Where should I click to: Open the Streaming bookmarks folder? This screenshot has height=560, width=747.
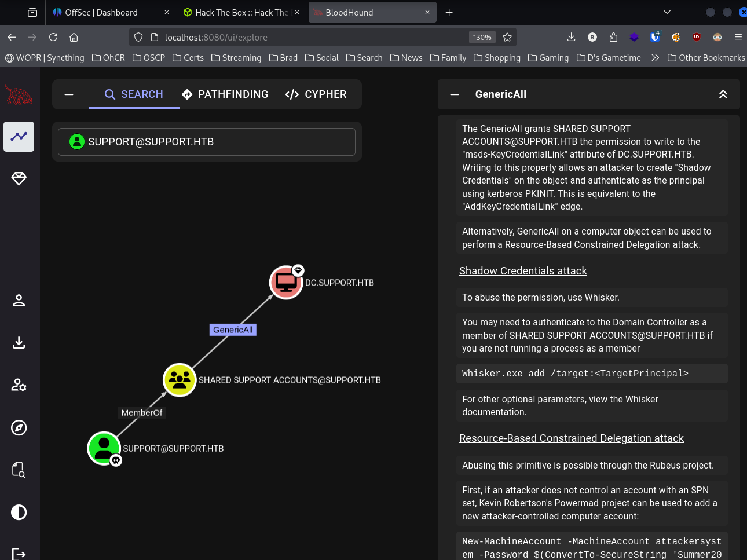pos(236,58)
